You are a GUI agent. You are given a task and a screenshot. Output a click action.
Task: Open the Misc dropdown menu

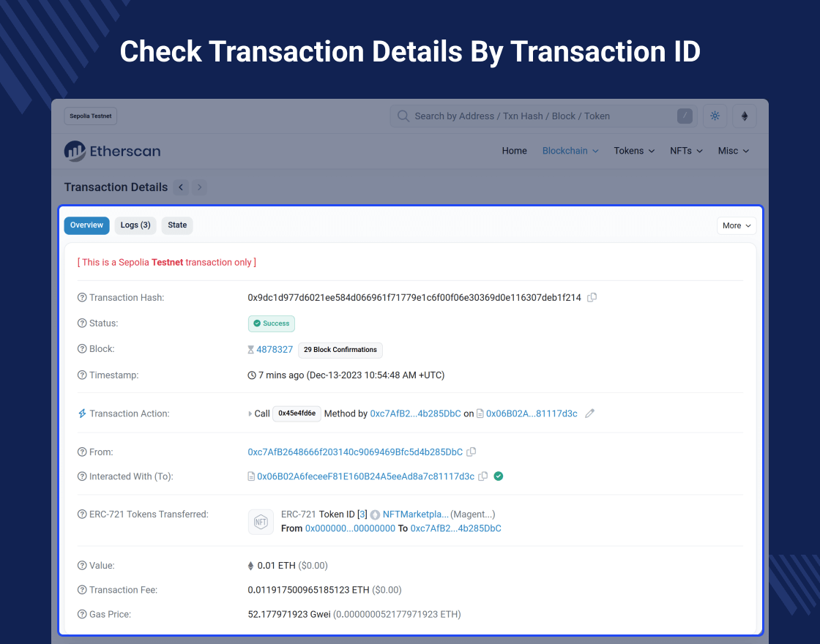pyautogui.click(x=733, y=151)
